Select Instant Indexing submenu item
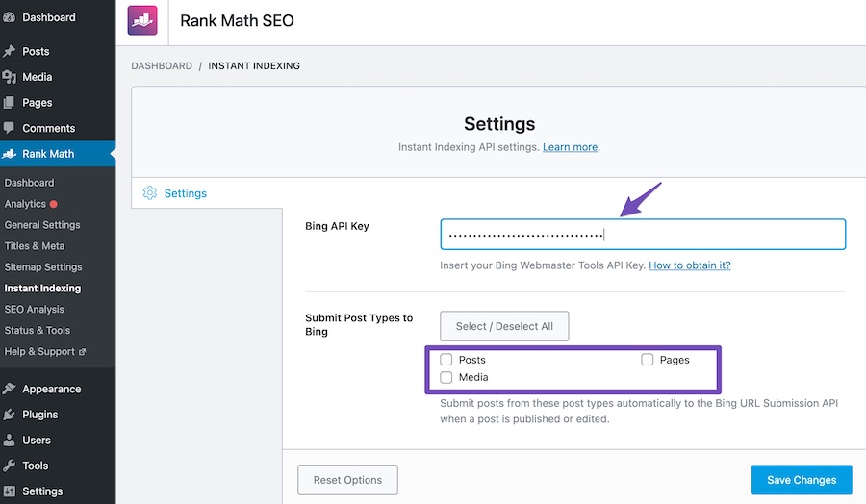Screen dimensions: 866x504 pos(42,289)
